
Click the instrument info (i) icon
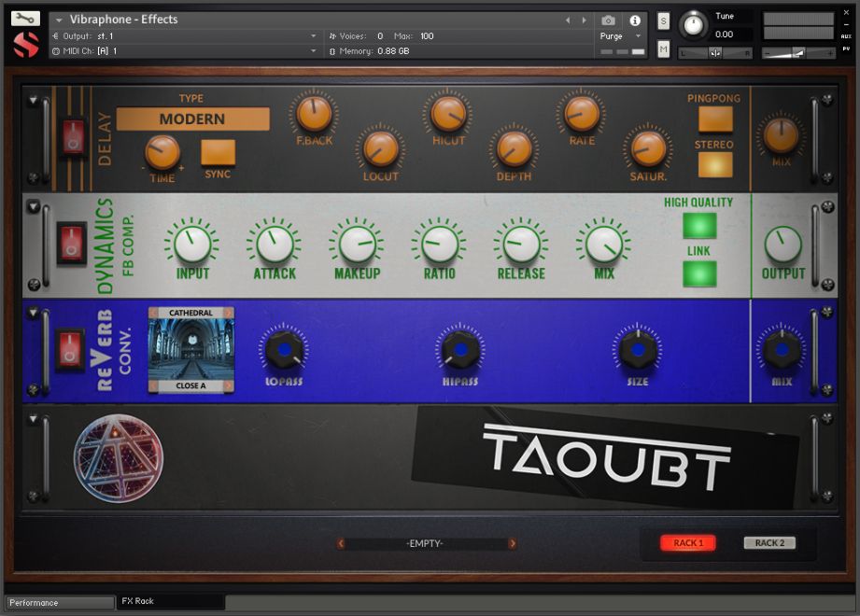[x=637, y=19]
